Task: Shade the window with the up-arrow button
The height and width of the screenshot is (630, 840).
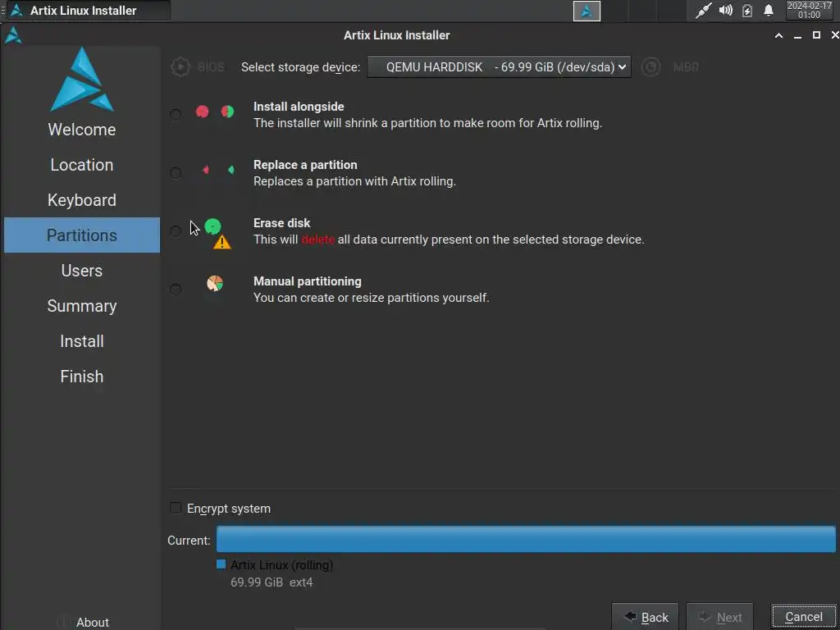Action: coord(779,35)
